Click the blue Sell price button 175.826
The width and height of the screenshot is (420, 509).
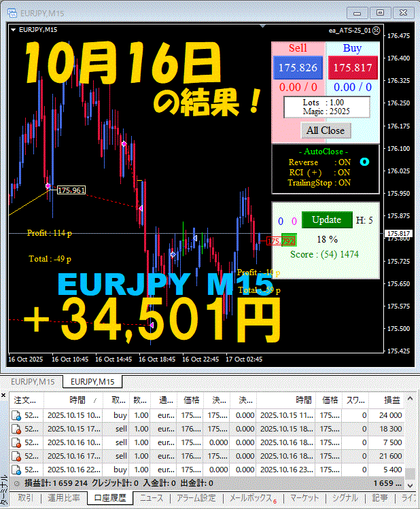pos(298,67)
